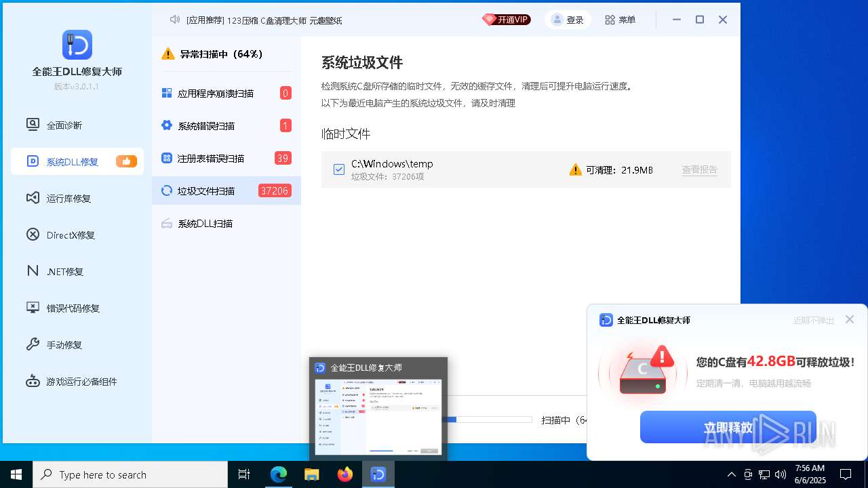Viewport: 868px width, 488px height.
Task: Launch Microsoft Edge from taskbar
Action: [279, 474]
